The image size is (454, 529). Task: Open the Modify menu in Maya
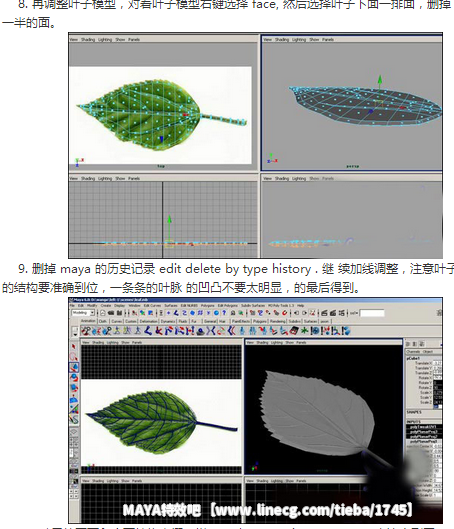tap(92, 306)
